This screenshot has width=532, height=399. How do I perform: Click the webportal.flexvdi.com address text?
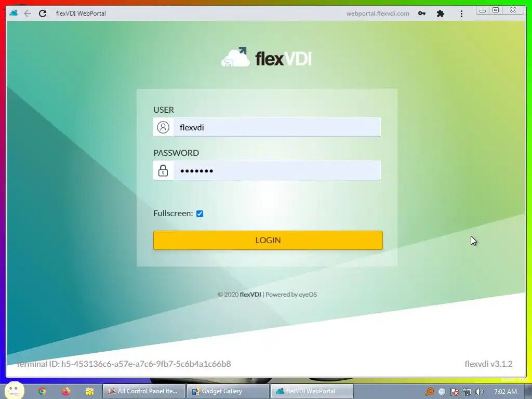tap(378, 14)
